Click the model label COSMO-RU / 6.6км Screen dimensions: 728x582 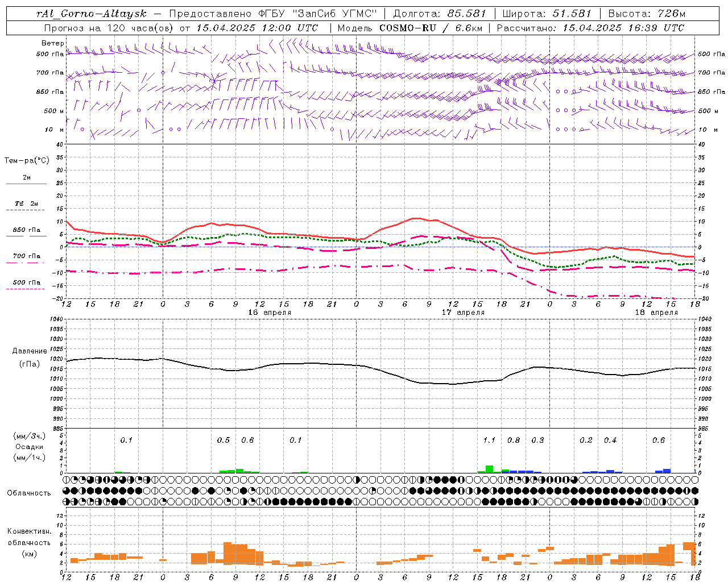click(x=431, y=28)
